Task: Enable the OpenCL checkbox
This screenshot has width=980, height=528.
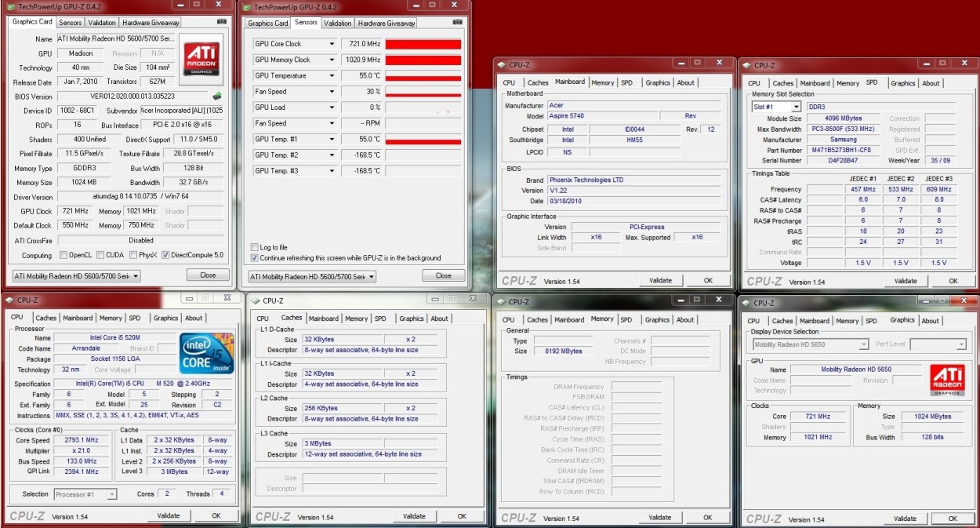Action: tap(64, 255)
